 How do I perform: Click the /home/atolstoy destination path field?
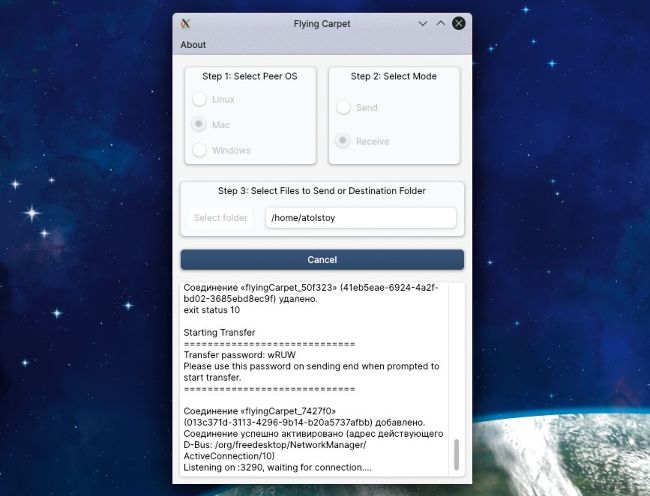point(360,218)
